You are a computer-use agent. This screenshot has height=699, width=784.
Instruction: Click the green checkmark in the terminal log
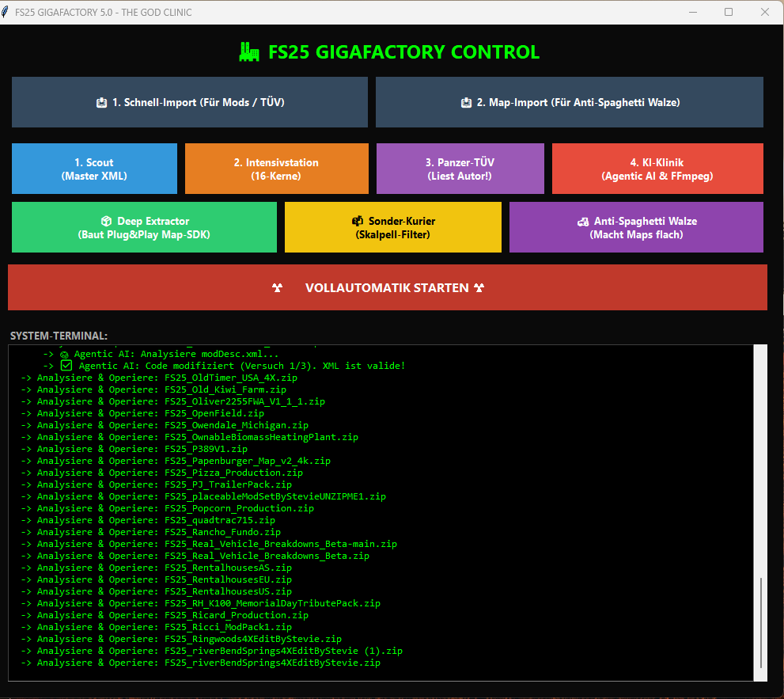[67, 366]
